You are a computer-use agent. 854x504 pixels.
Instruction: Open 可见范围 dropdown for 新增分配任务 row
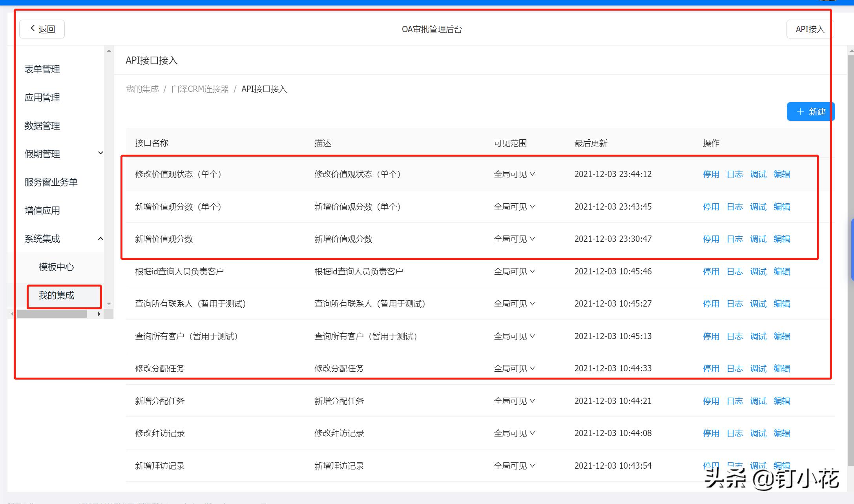tap(514, 401)
